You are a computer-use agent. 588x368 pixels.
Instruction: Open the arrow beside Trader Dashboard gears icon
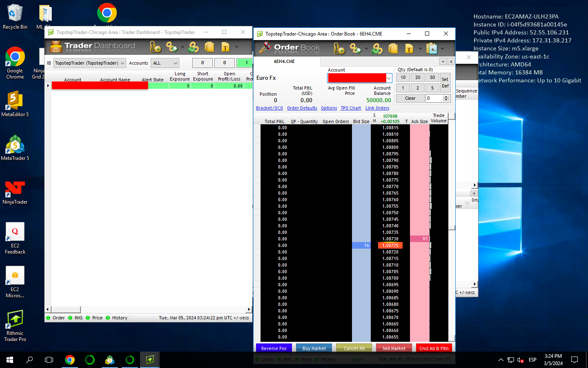(183, 47)
